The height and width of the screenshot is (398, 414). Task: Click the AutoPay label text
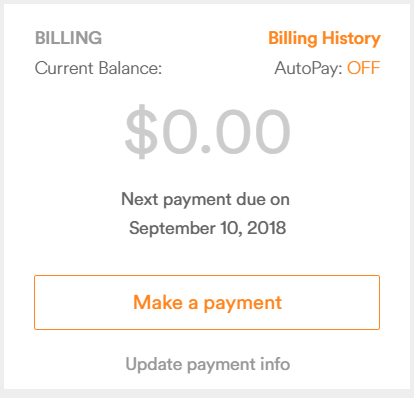click(x=308, y=68)
